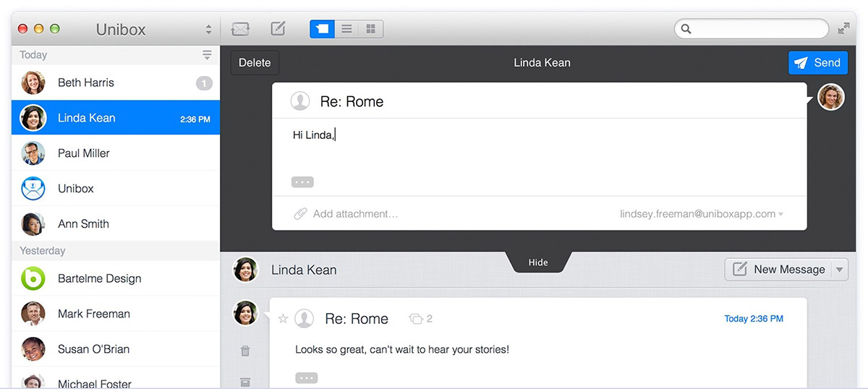Click the recipient person icon in draft
This screenshot has width=868, height=389.
pos(299,101)
